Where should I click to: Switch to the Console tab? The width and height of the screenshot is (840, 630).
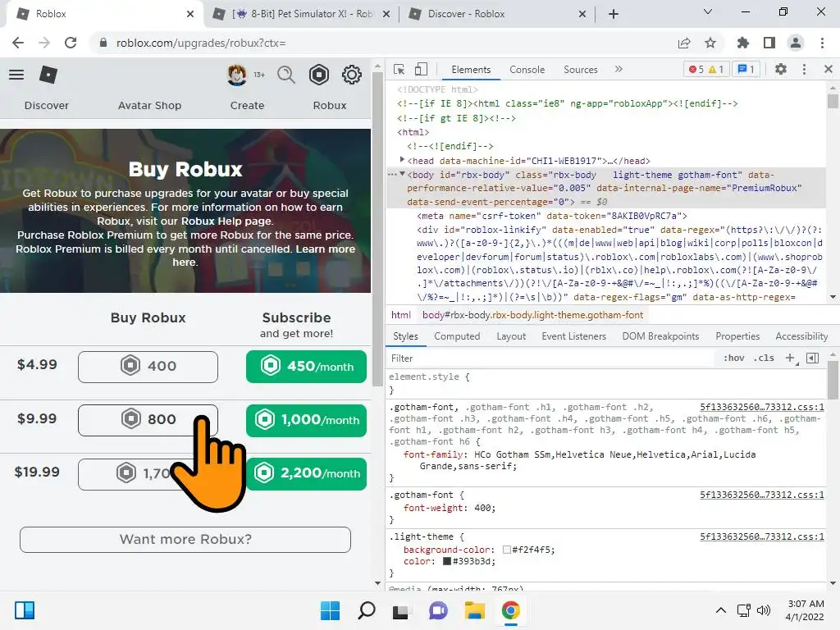(527, 70)
